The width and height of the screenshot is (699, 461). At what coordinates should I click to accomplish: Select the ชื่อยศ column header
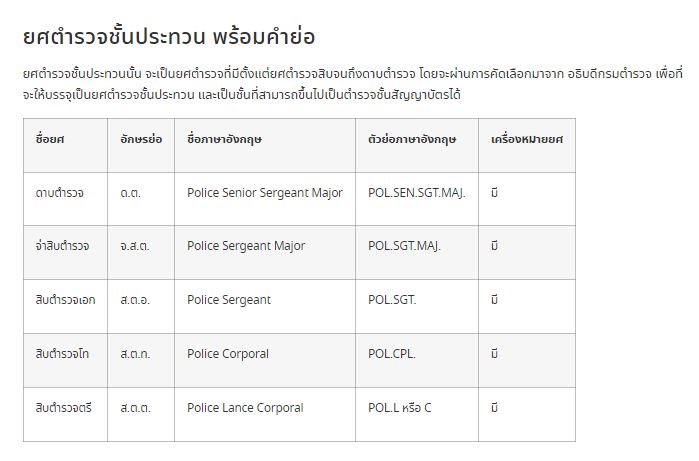point(66,145)
